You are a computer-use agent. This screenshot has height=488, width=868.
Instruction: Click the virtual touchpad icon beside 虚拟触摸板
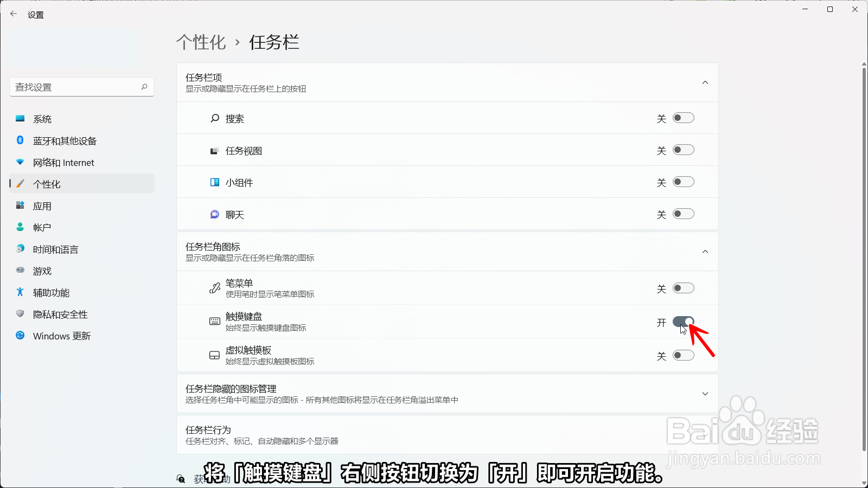click(214, 355)
